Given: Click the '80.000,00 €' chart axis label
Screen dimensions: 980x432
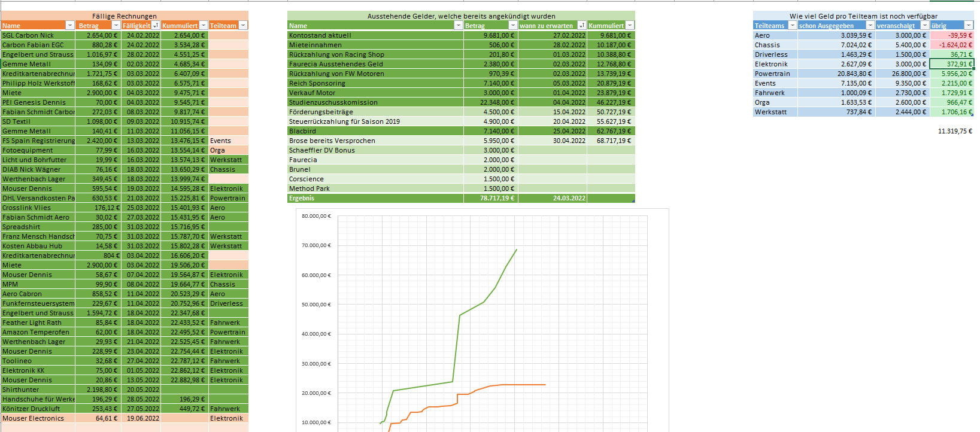Looking at the screenshot, I should tap(316, 216).
